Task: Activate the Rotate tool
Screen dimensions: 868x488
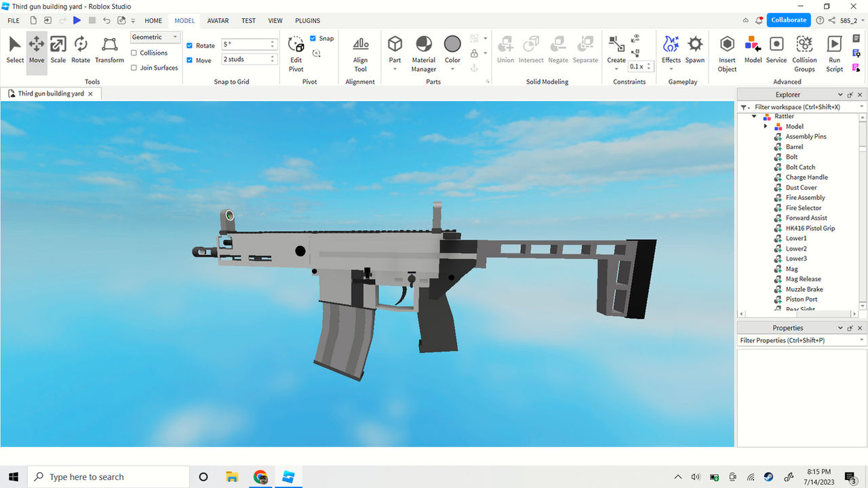Action: (81, 50)
